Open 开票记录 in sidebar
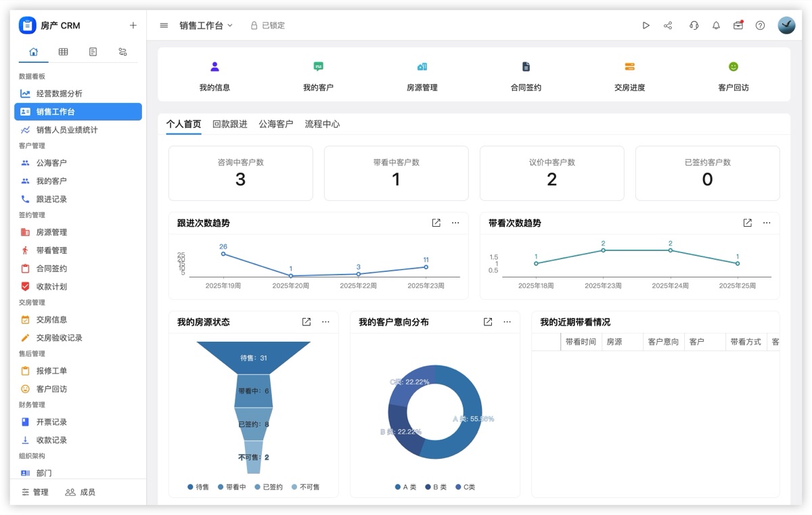The height and width of the screenshot is (515, 812). pos(78,422)
